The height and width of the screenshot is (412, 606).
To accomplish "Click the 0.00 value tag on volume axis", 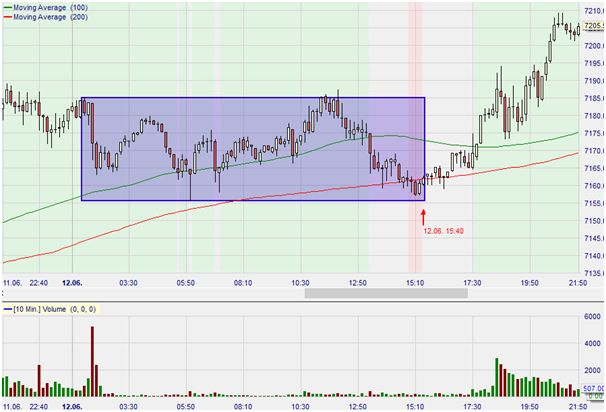I will tap(595, 396).
